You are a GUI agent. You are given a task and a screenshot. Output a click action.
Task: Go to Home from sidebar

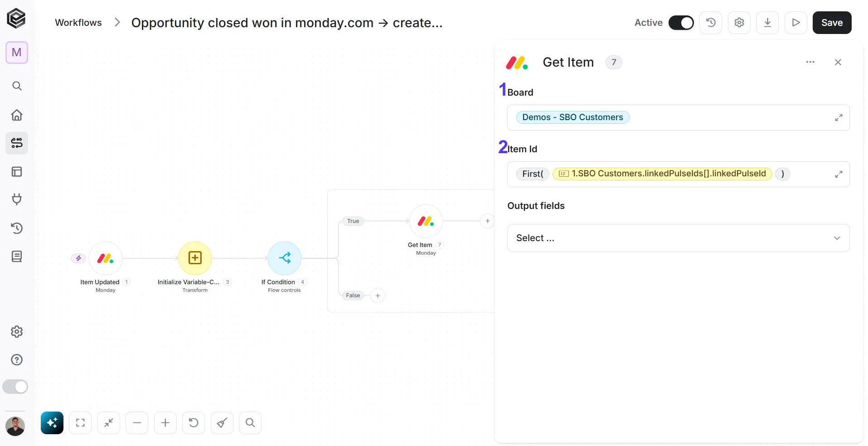17,115
